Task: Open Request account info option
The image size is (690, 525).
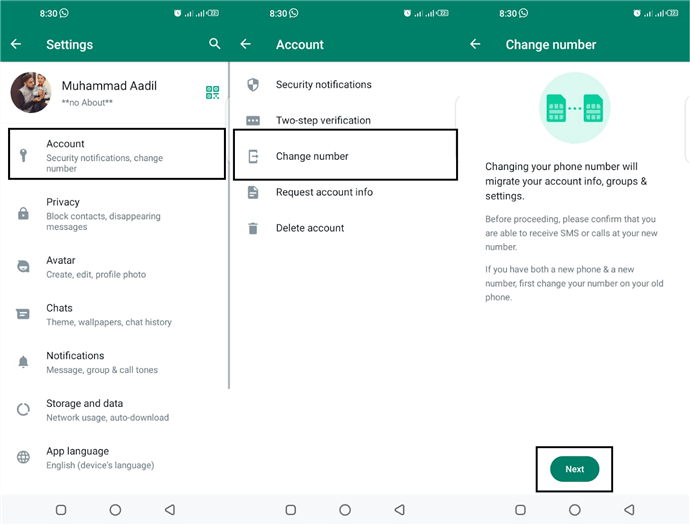Action: click(345, 192)
